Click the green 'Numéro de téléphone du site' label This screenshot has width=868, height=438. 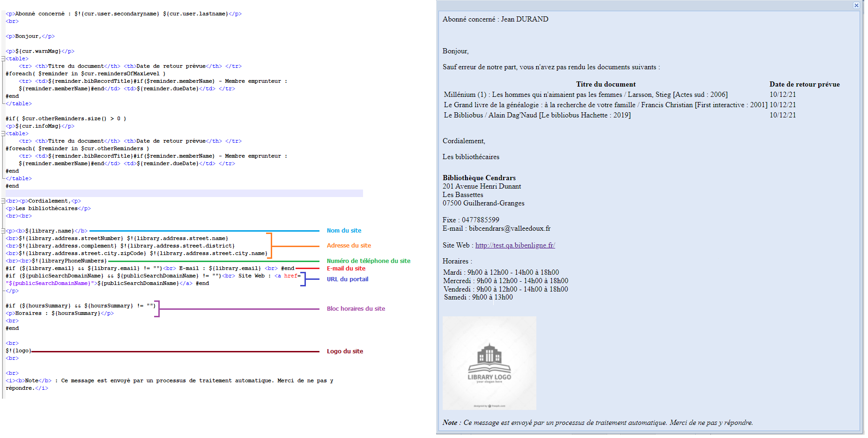click(x=368, y=261)
